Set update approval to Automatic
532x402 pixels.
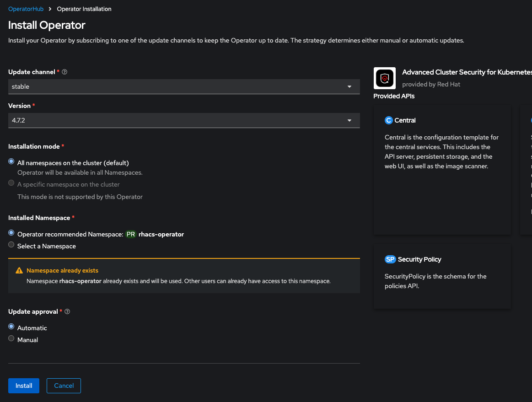pos(11,327)
